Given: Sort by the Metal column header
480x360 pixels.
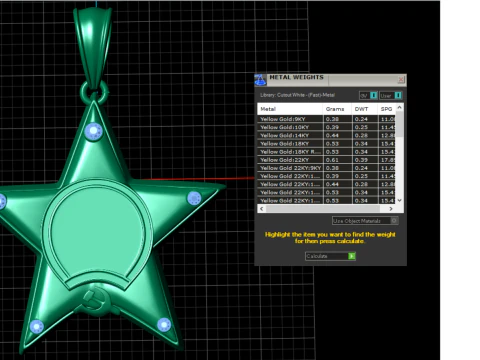Looking at the screenshot, I should (x=290, y=109).
